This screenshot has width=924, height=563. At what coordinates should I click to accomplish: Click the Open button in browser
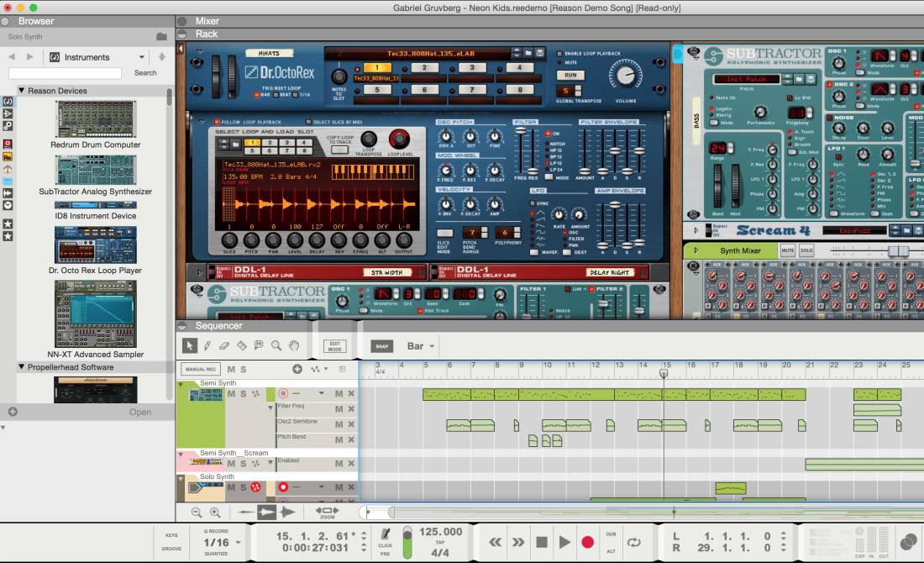pos(140,412)
